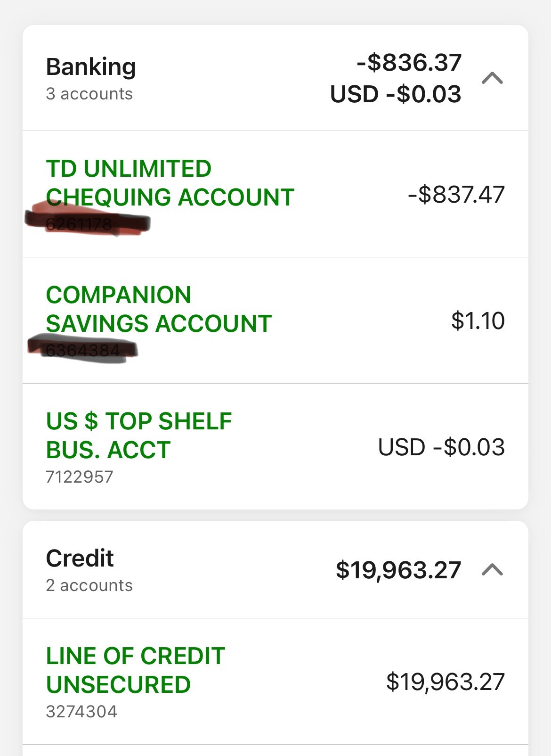This screenshot has height=756, width=551.
Task: Click account number 7122957
Action: pyautogui.click(x=79, y=477)
